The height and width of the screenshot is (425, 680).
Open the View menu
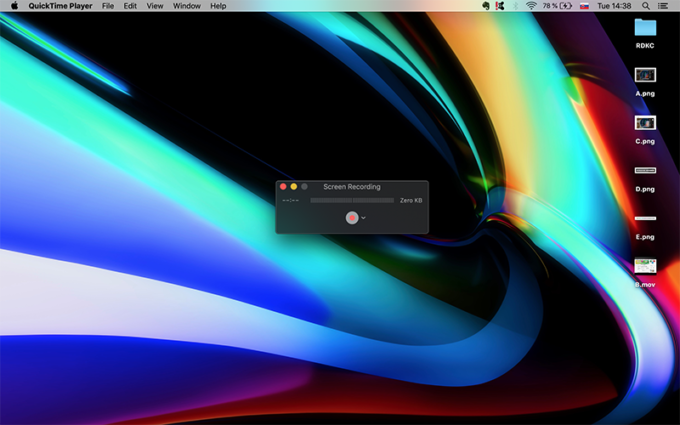coord(155,6)
